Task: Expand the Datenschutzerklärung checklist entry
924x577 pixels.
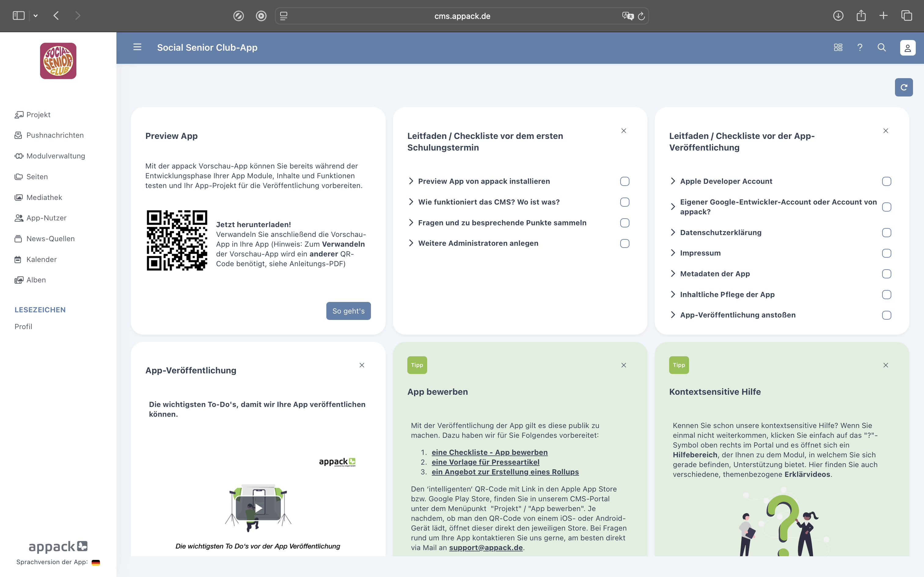Action: click(x=673, y=232)
